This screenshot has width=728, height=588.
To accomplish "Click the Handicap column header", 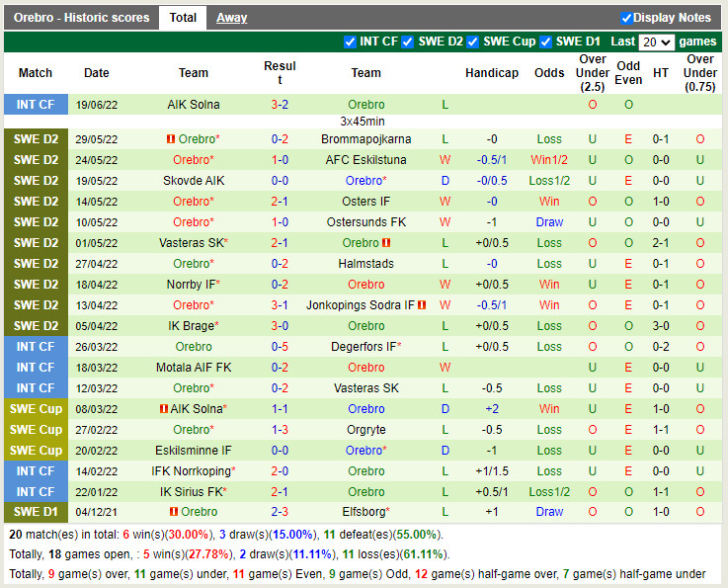I will click(491, 73).
